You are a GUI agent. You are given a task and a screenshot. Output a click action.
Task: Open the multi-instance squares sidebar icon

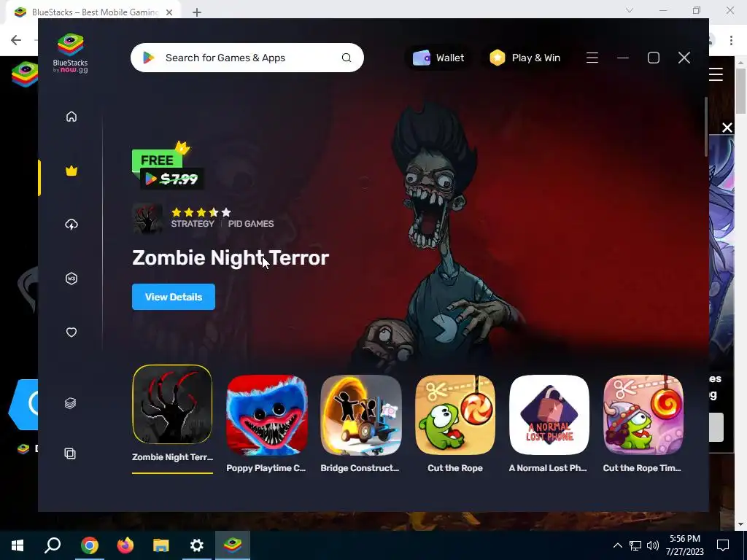pyautogui.click(x=71, y=454)
